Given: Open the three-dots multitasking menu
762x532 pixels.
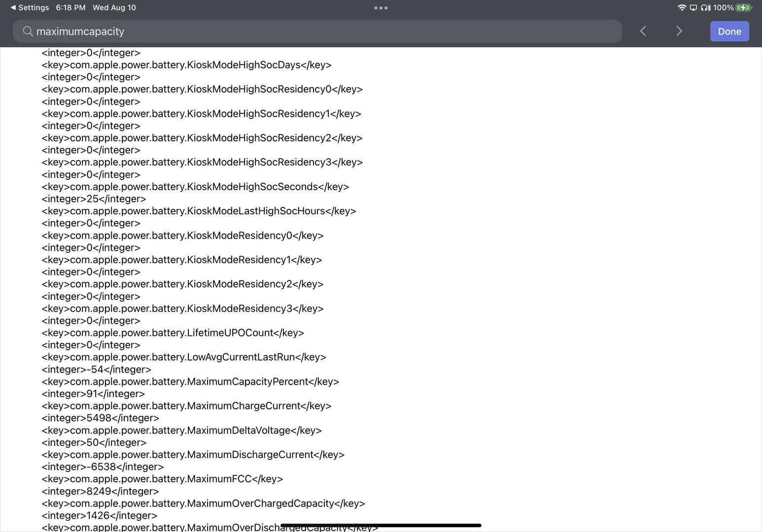Looking at the screenshot, I should 381,8.
